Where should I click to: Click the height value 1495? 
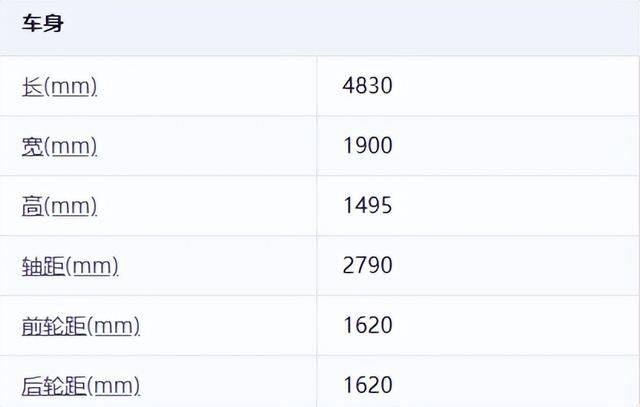coord(367,206)
